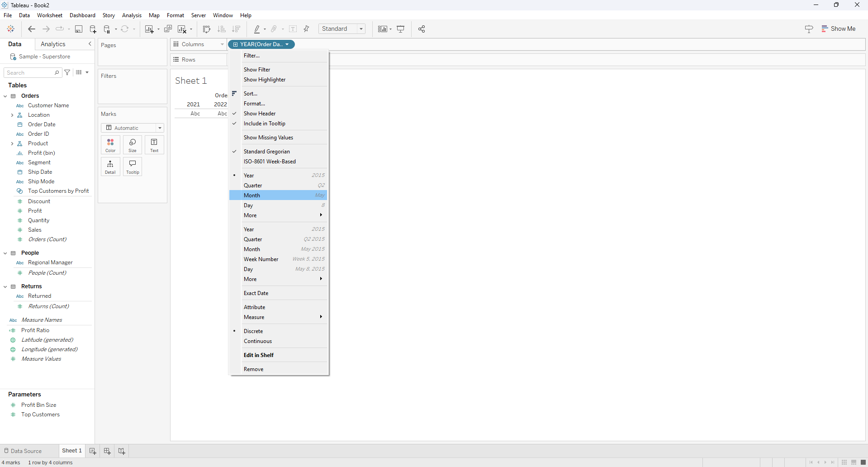
Task: Switch to the Data Source tab
Action: pyautogui.click(x=23, y=451)
